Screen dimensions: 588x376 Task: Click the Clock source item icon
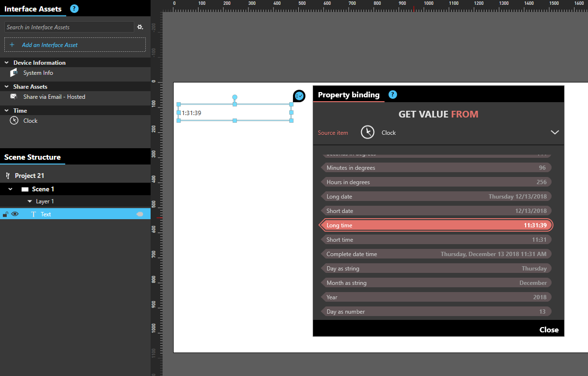(x=367, y=132)
